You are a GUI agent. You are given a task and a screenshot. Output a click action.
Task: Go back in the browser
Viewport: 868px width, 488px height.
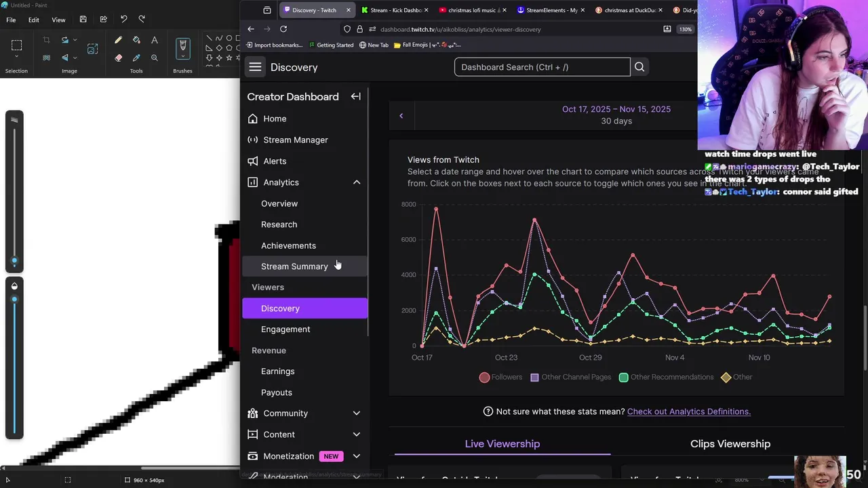point(251,29)
